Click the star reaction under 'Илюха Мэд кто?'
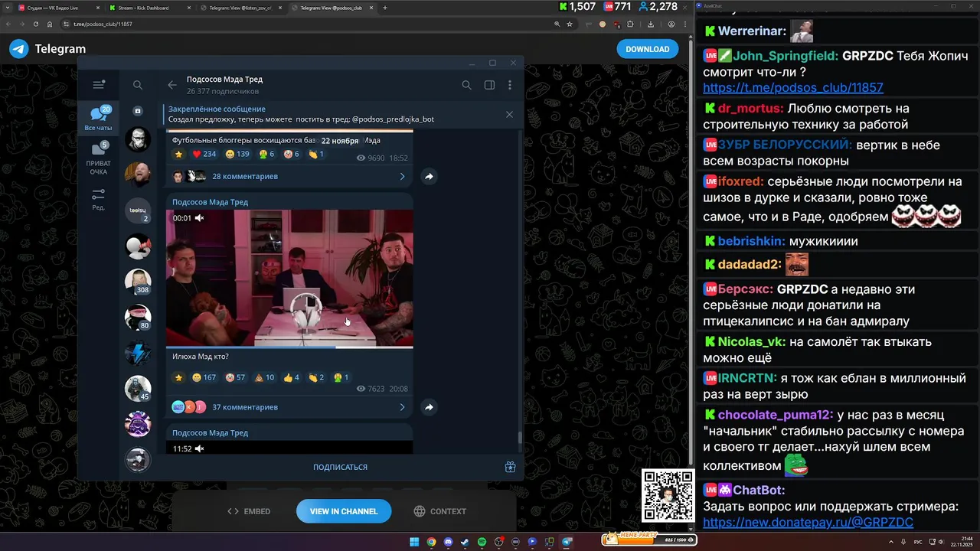The width and height of the screenshot is (980, 551). click(179, 377)
